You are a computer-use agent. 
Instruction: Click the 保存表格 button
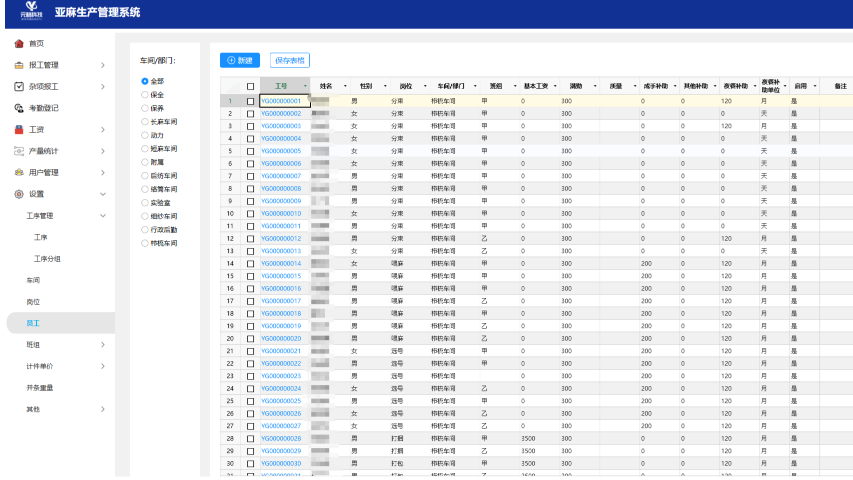(290, 60)
